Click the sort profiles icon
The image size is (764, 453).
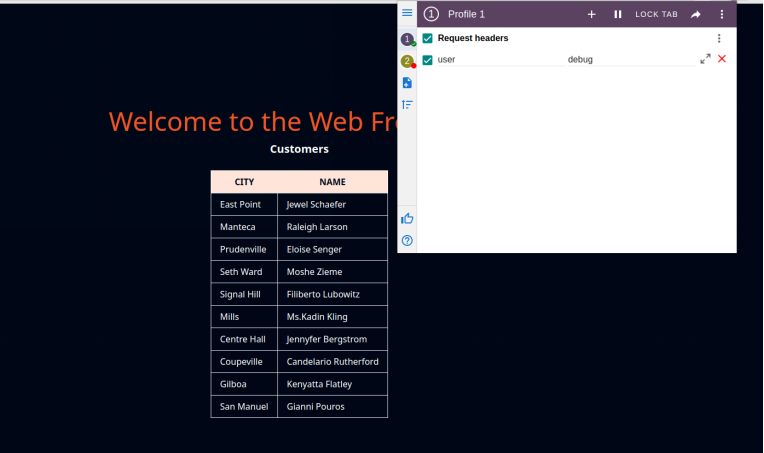click(x=407, y=104)
